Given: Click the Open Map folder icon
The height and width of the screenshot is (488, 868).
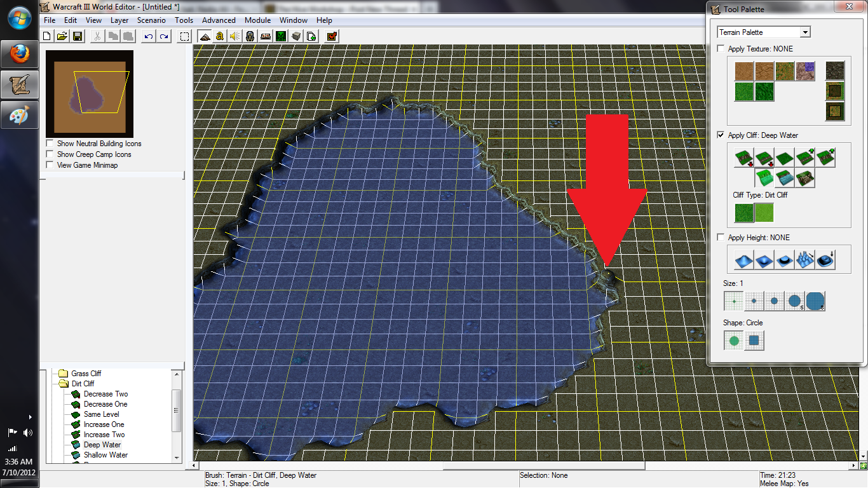Looking at the screenshot, I should click(62, 36).
